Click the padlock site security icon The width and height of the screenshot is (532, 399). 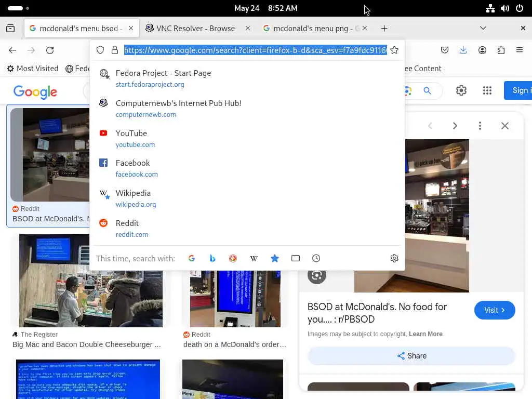tap(115, 50)
